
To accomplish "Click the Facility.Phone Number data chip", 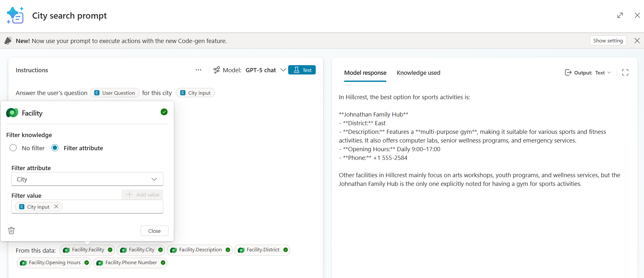I will coord(130,263).
